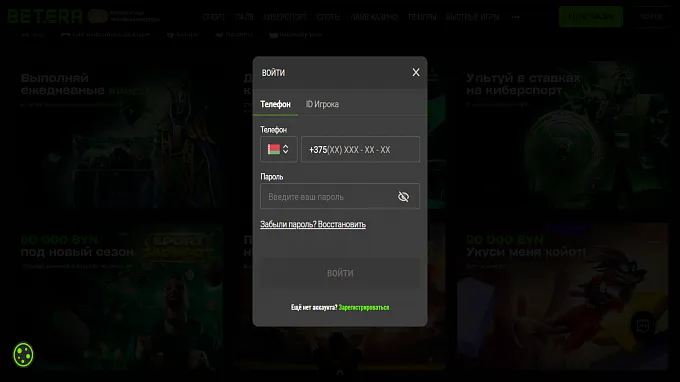Open Лайв Казино in top navigation
This screenshot has width=680, height=382.
click(x=374, y=17)
